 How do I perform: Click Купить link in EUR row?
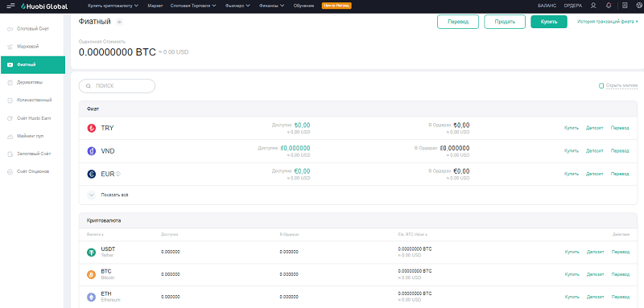click(x=572, y=175)
